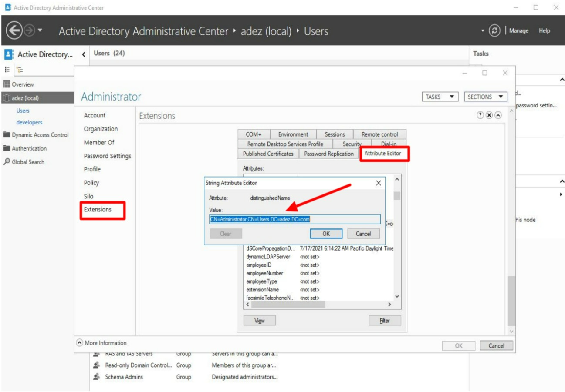The image size is (565, 392).
Task: Open the TASKS dropdown in Administrator dialog
Action: click(441, 97)
